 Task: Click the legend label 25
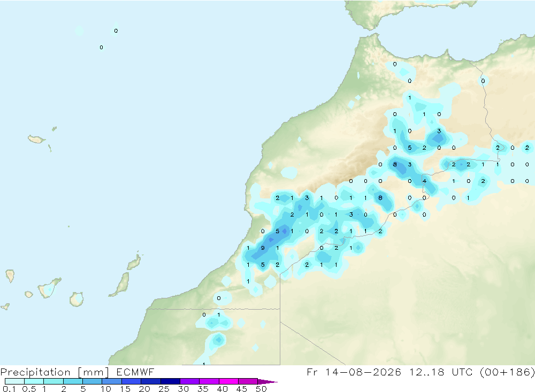coord(164,389)
